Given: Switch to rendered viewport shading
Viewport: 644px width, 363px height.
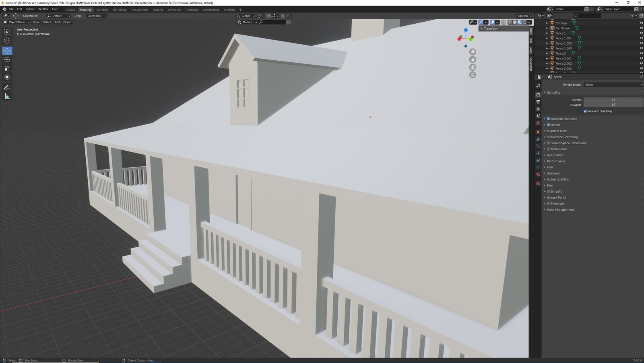Looking at the screenshot, I should [524, 22].
